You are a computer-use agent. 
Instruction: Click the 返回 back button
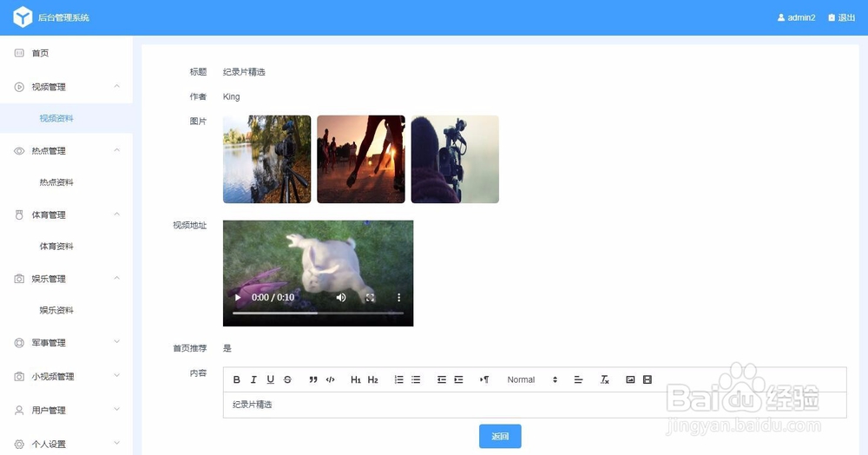500,436
